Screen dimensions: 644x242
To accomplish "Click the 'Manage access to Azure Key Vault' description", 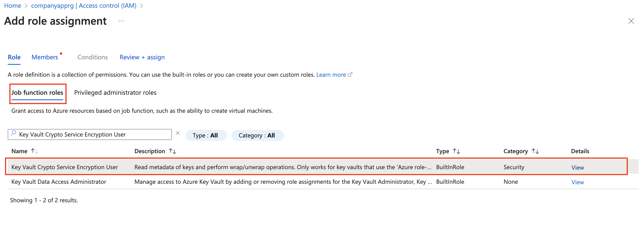I will coord(283,182).
